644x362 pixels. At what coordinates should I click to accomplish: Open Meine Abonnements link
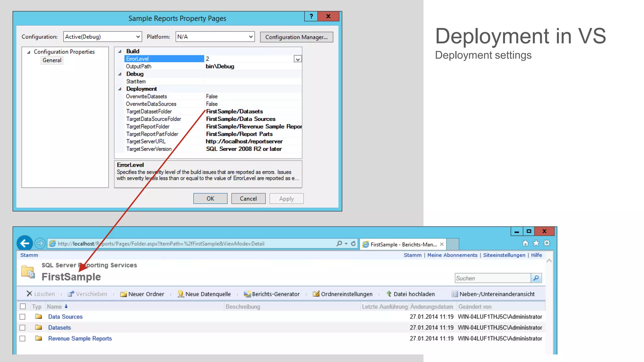(x=452, y=255)
